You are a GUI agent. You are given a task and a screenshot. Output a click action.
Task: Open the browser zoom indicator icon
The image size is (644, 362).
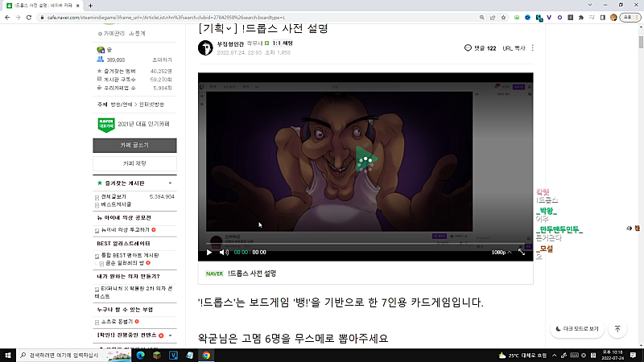[x=481, y=17]
